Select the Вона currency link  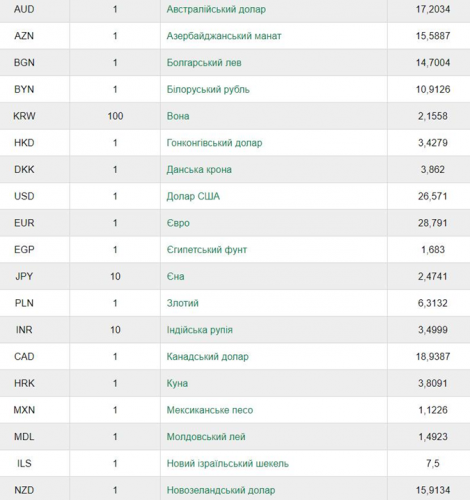178,116
